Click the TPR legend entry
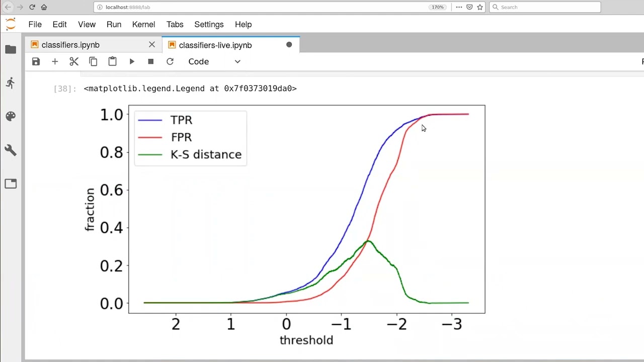The width and height of the screenshot is (644, 362). coord(166,120)
